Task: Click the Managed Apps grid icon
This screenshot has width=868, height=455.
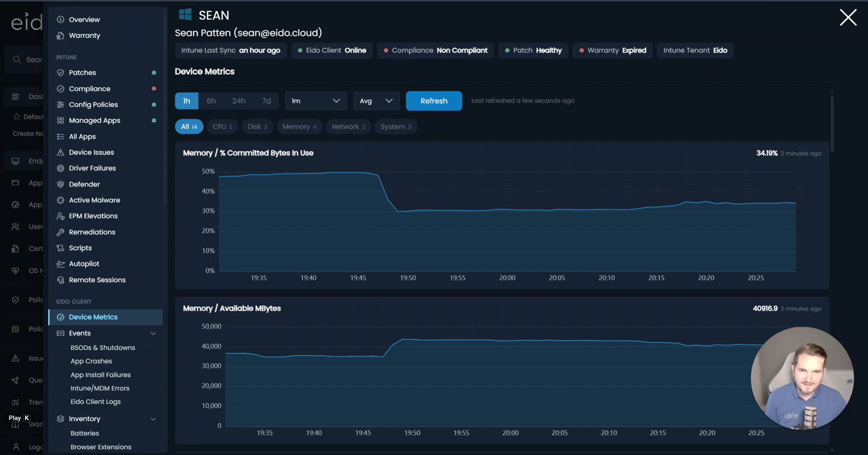Action: 60,120
